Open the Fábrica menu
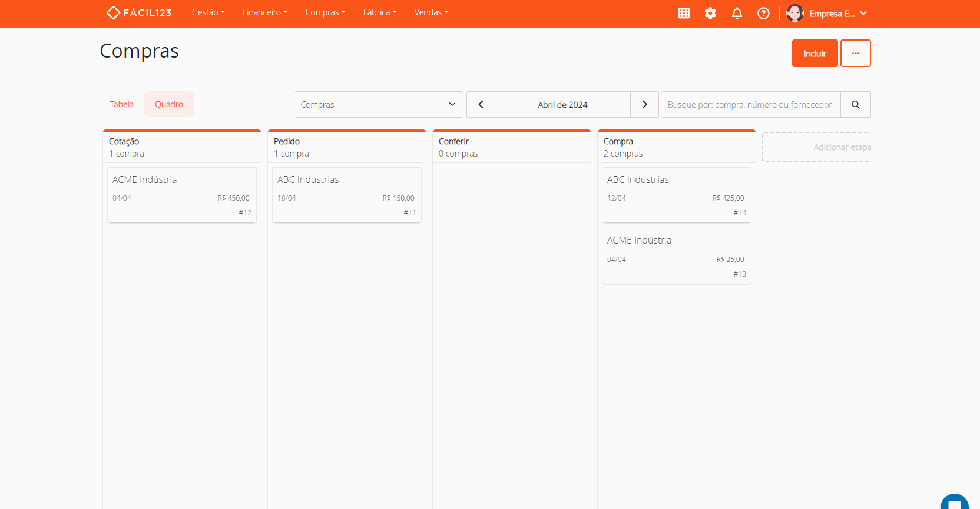 (x=380, y=12)
